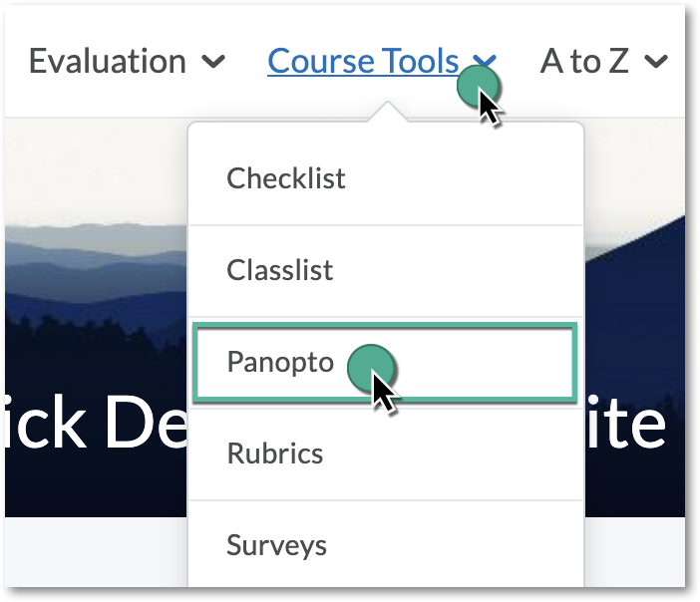The height and width of the screenshot is (602, 700).
Task: Collapse the Course Tools dropdown chevron
Action: click(486, 62)
